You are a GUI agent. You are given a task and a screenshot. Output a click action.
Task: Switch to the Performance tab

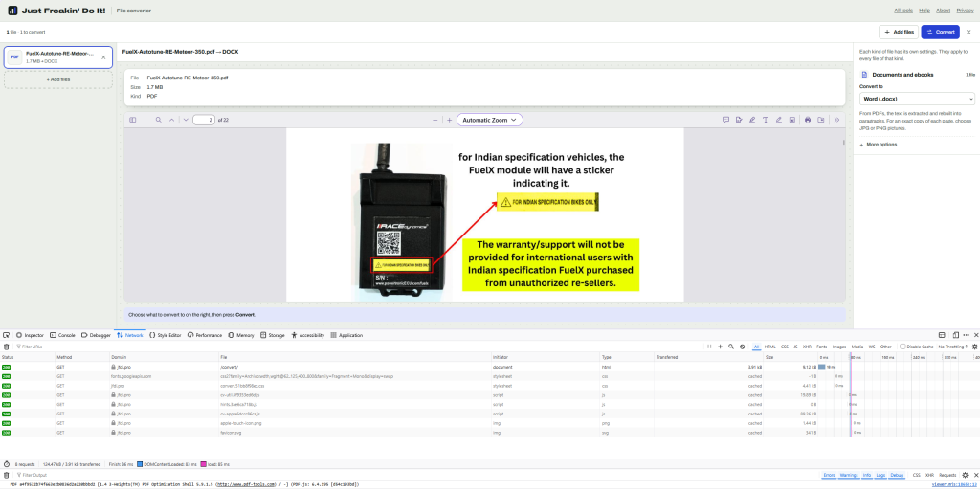pos(205,336)
